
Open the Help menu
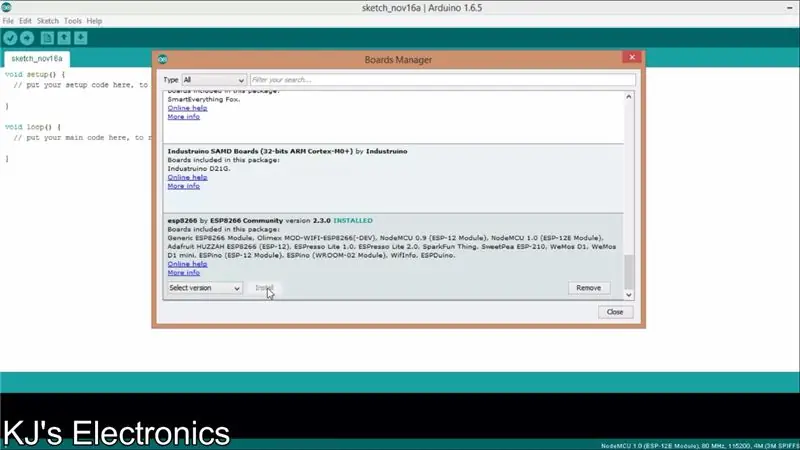[x=94, y=21]
